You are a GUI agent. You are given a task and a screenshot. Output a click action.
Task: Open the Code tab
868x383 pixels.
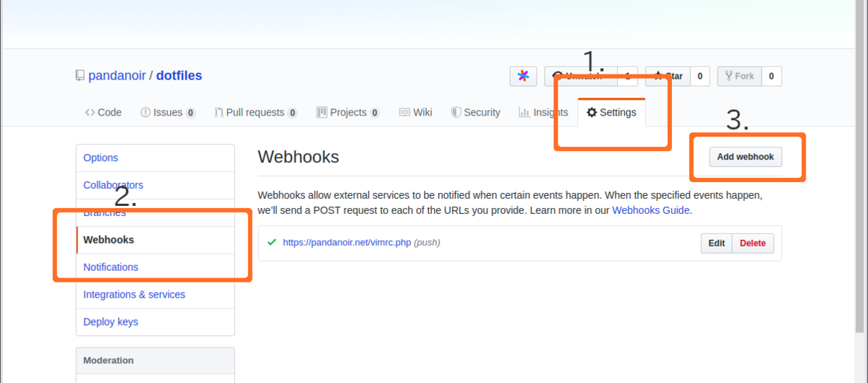(x=103, y=112)
